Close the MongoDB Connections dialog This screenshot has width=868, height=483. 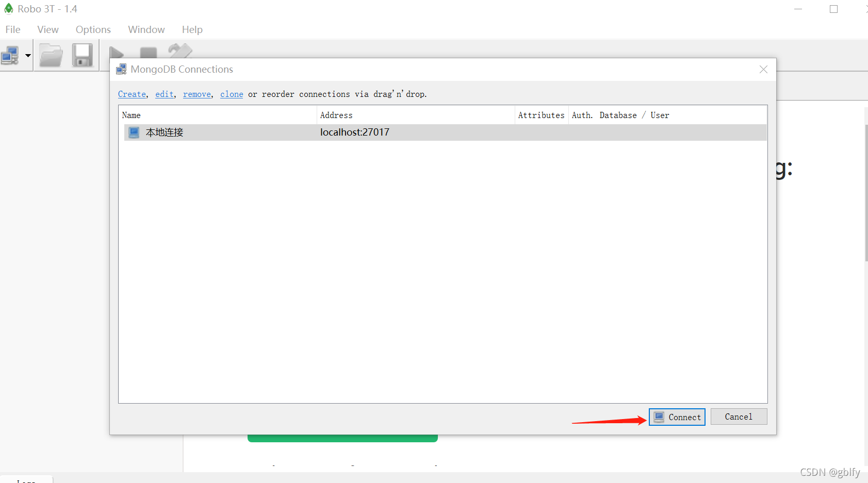(763, 69)
